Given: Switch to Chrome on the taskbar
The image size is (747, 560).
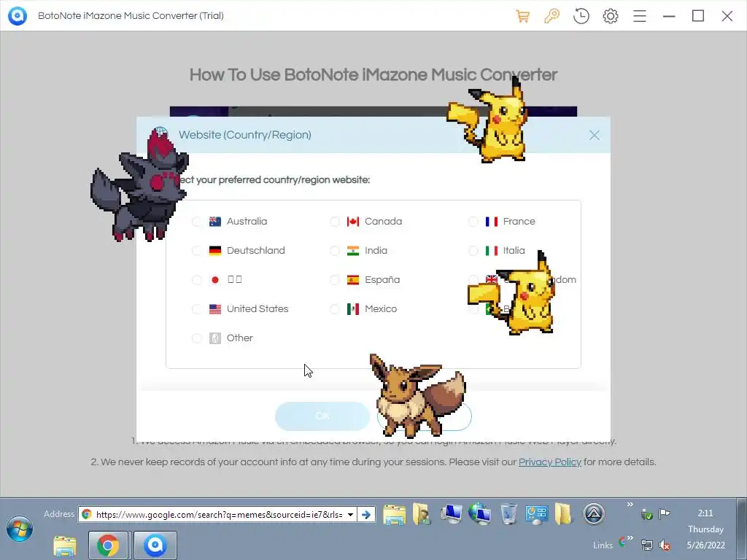Looking at the screenshot, I should [x=108, y=545].
